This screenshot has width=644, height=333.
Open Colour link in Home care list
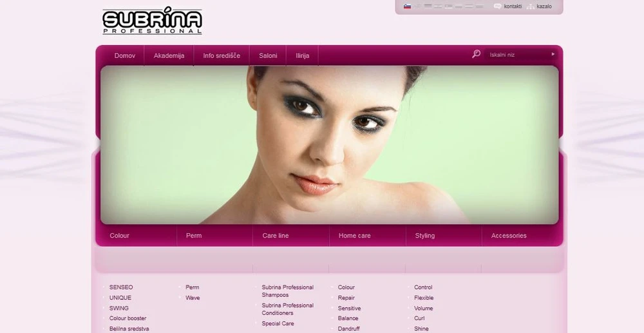[x=346, y=287]
